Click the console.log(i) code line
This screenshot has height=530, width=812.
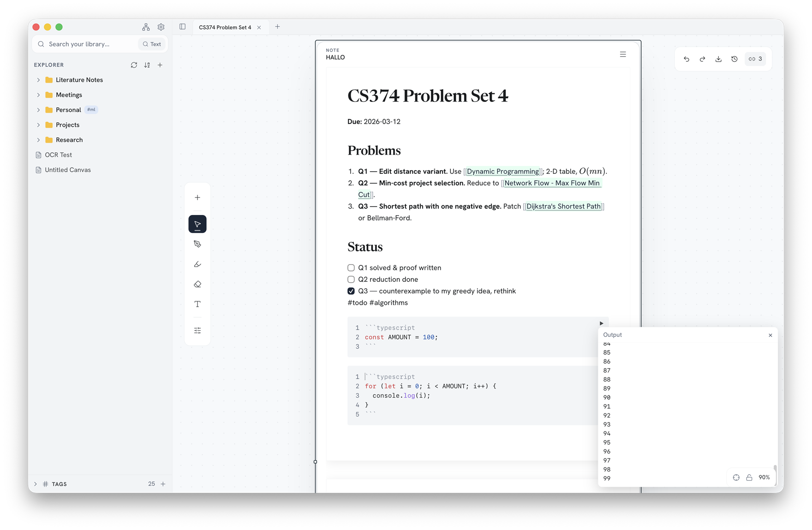pos(401,396)
